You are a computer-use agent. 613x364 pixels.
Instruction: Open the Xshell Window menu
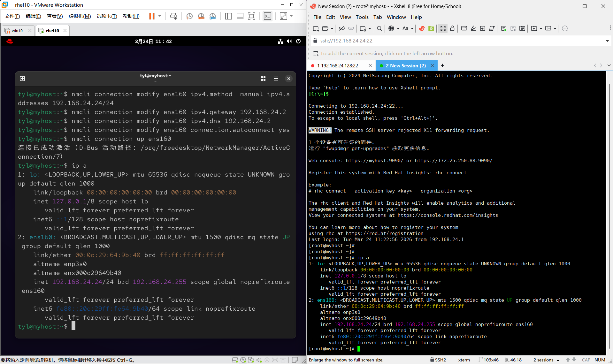[x=396, y=17]
